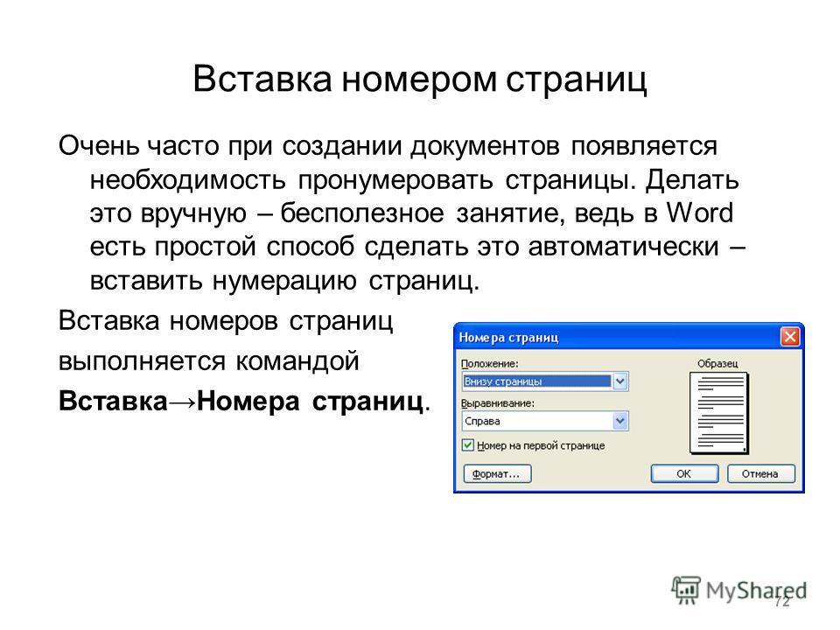Click the Положение: label
The image size is (840, 630).
click(x=490, y=364)
